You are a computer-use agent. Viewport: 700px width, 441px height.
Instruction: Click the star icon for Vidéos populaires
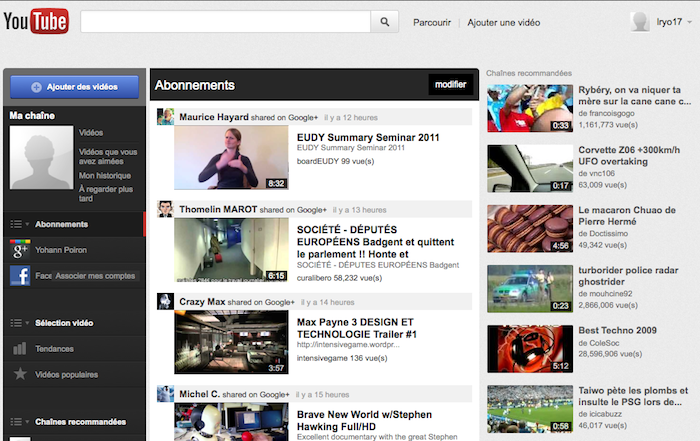19,374
